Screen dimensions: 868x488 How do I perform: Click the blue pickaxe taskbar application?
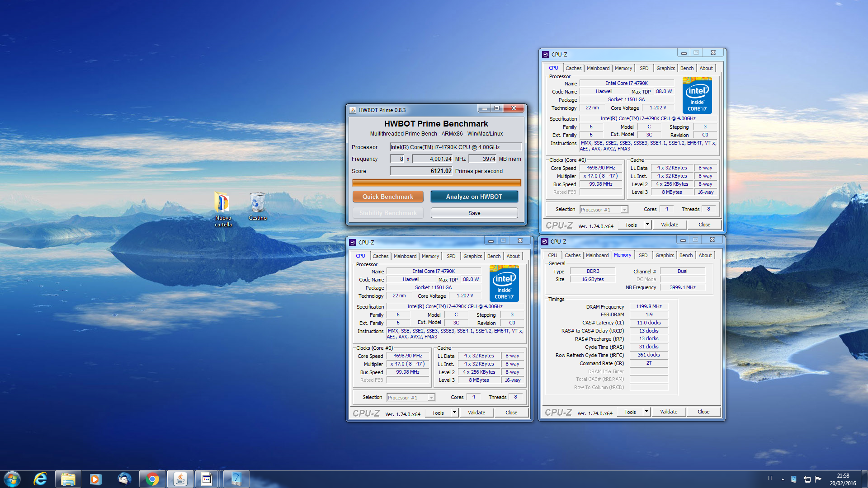(x=236, y=479)
